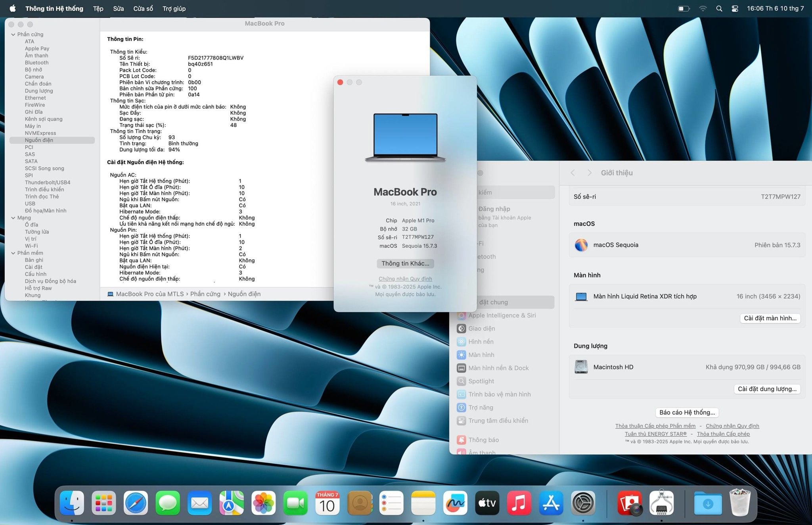Image resolution: width=812 pixels, height=525 pixels.
Task: Open the Notes app icon
Action: point(423,503)
